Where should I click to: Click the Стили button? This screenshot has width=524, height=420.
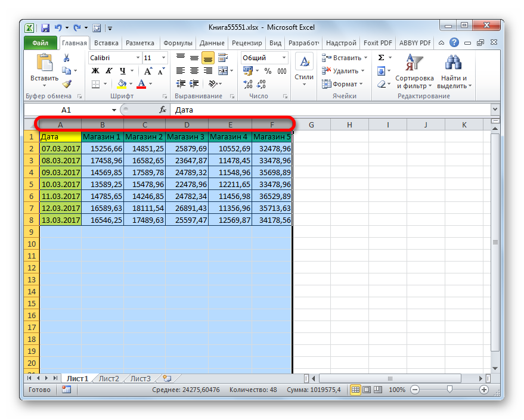pos(304,71)
